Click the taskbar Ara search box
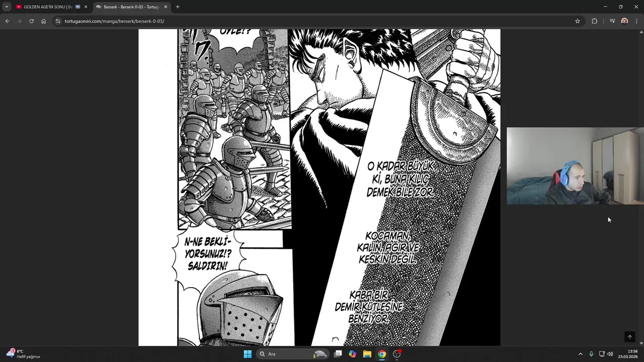 pyautogui.click(x=293, y=354)
